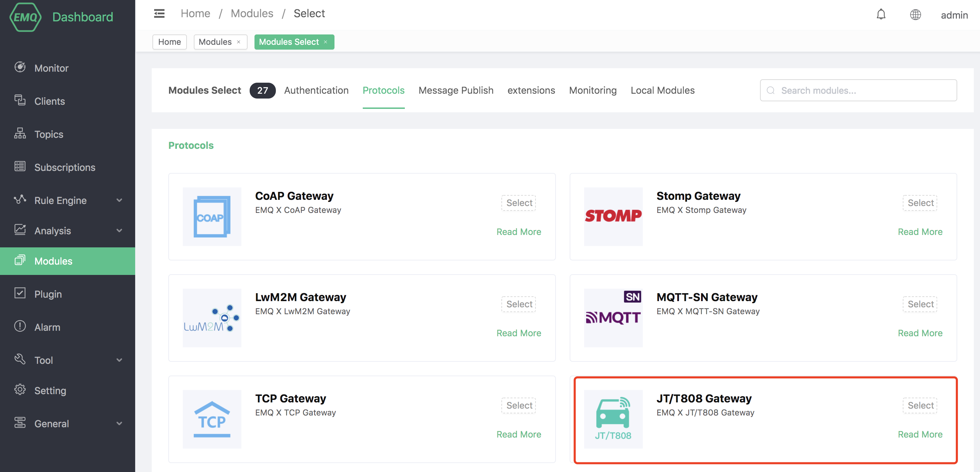Click the search magnifier icon
The height and width of the screenshot is (472, 980).
click(x=770, y=91)
